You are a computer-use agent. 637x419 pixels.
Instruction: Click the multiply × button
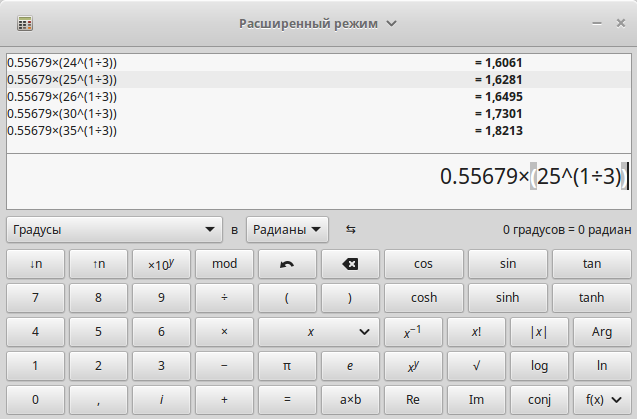click(224, 332)
